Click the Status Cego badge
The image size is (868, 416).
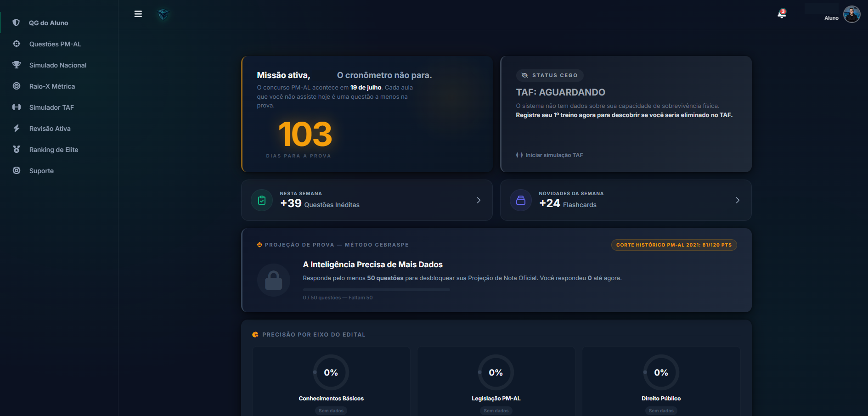(x=550, y=75)
